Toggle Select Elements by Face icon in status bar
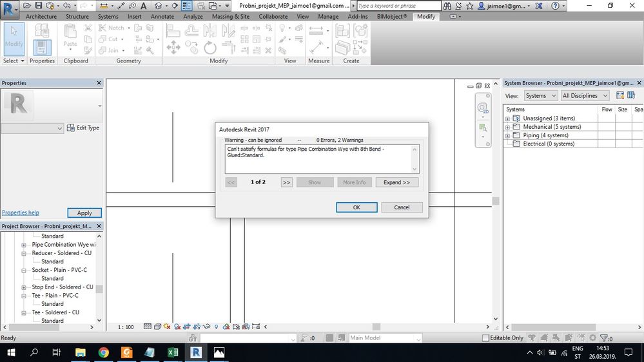The height and width of the screenshot is (362, 644). tap(569, 338)
